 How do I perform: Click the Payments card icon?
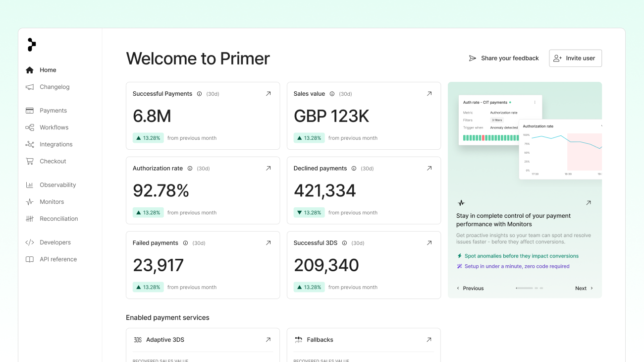coord(30,111)
